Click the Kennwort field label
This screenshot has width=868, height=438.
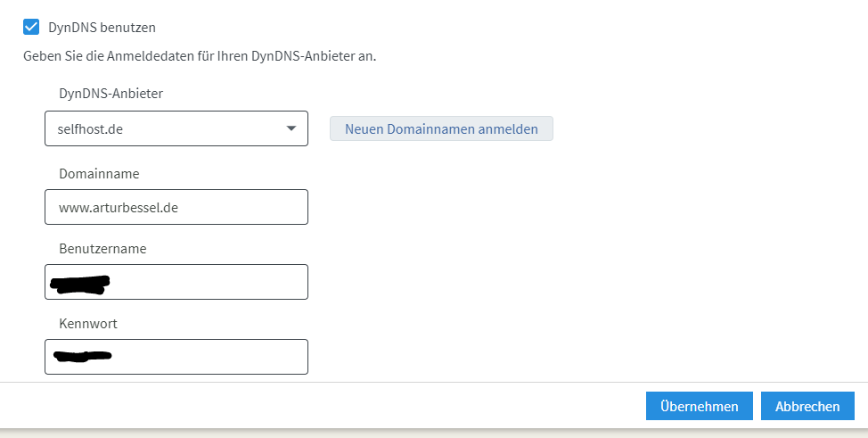click(88, 324)
